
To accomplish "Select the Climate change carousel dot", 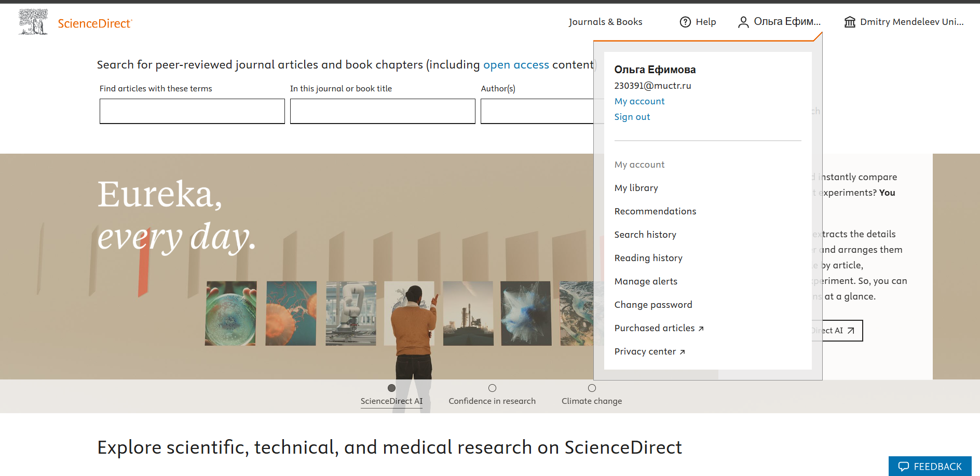I will coord(592,388).
